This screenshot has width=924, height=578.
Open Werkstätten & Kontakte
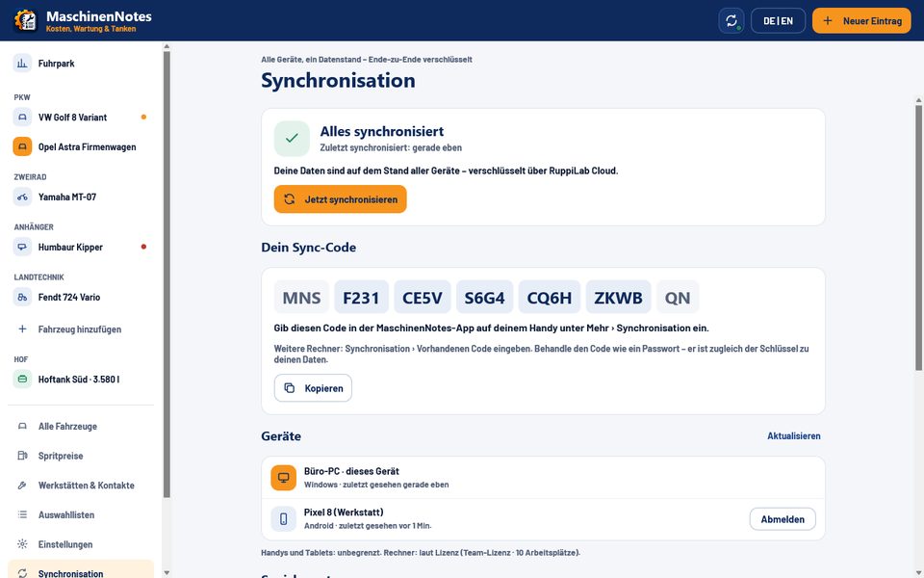[x=81, y=486]
